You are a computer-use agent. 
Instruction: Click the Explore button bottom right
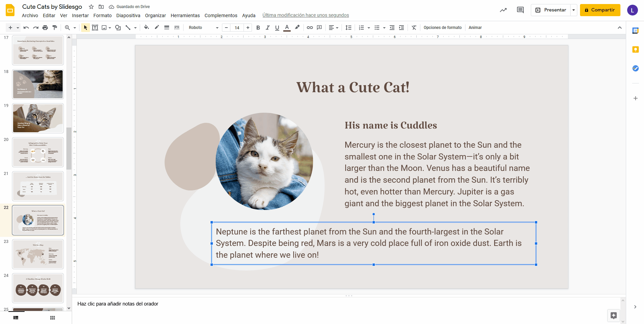click(614, 316)
